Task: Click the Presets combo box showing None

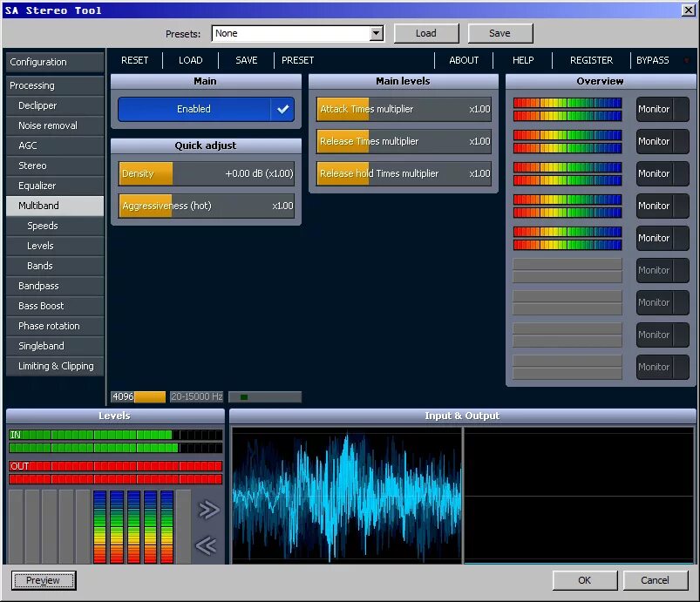Action: [298, 33]
